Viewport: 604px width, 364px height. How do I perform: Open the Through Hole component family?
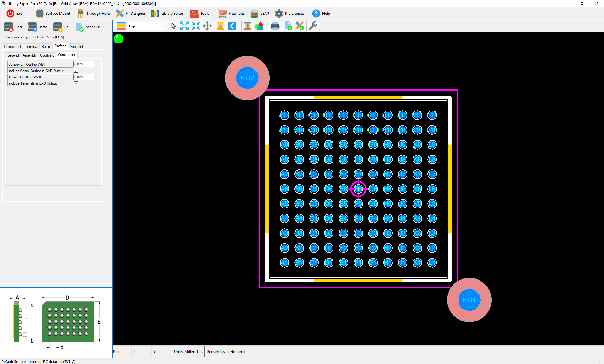point(93,13)
